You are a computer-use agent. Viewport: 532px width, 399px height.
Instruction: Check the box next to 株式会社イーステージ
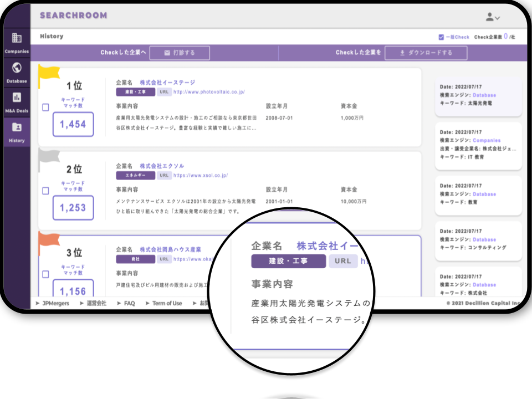coord(47,108)
